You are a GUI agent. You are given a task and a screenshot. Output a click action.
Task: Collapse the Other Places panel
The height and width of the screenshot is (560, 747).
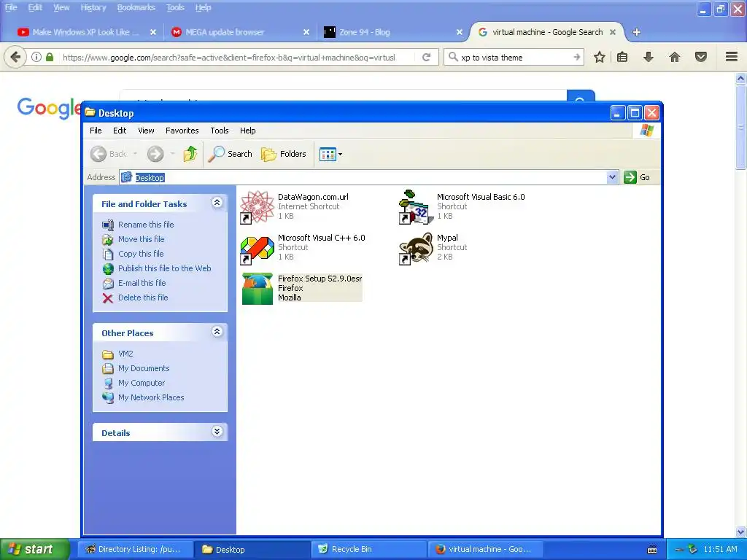click(217, 332)
